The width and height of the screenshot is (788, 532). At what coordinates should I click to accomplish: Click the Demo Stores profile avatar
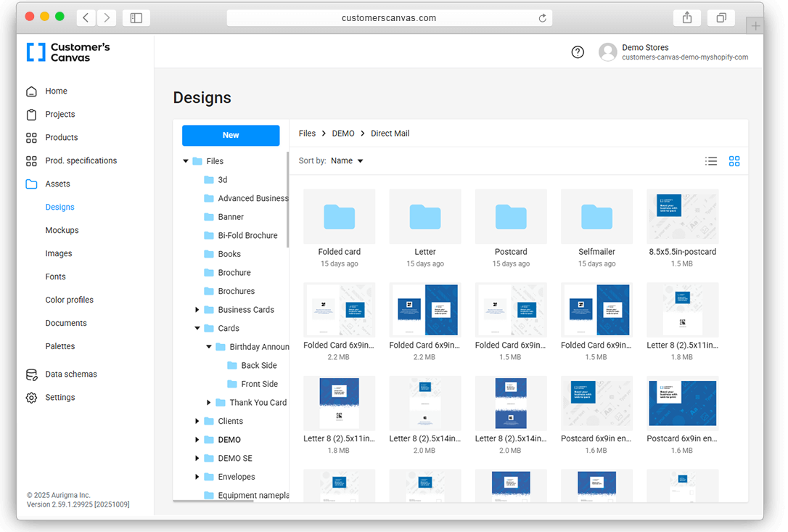pyautogui.click(x=607, y=52)
